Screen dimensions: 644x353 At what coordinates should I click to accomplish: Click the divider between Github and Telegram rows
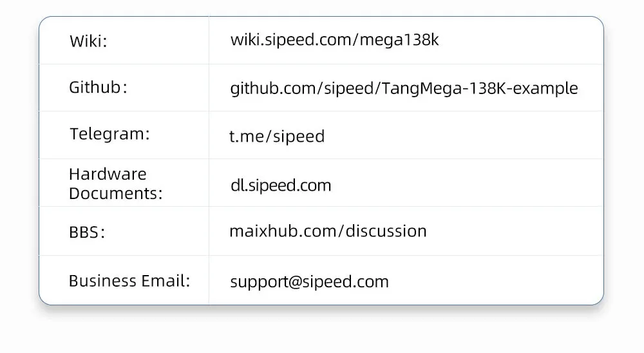pyautogui.click(x=321, y=111)
